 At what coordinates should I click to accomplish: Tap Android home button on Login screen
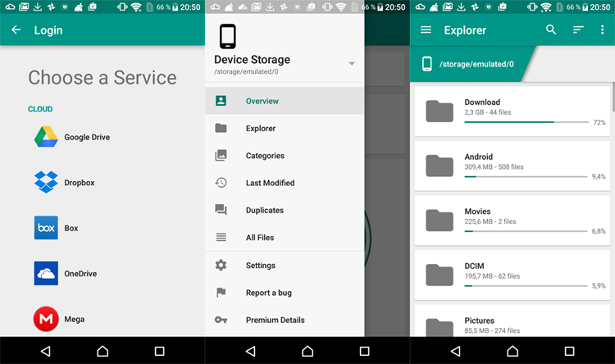[x=102, y=351]
